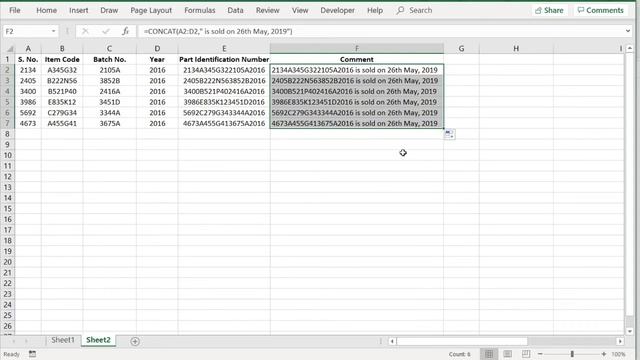Image resolution: width=640 pixels, height=360 pixels.
Task: Click cell with batch number 3852B
Action: [109, 81]
